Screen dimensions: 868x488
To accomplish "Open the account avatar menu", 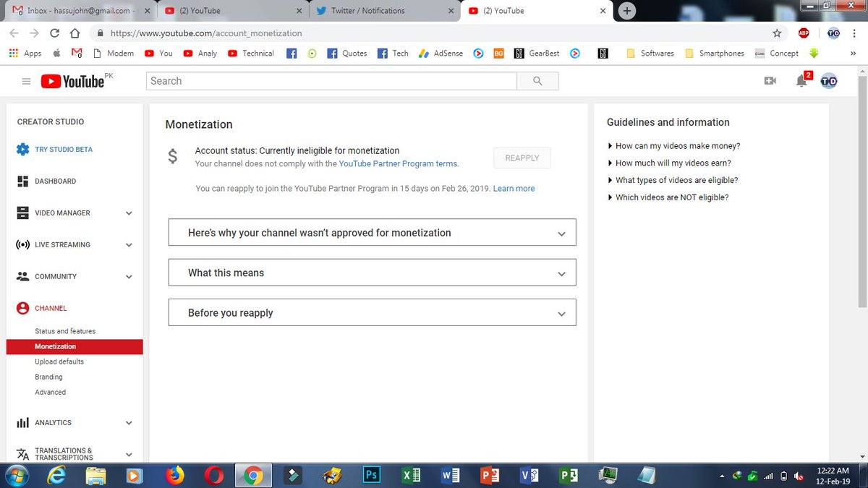I will (x=829, y=81).
